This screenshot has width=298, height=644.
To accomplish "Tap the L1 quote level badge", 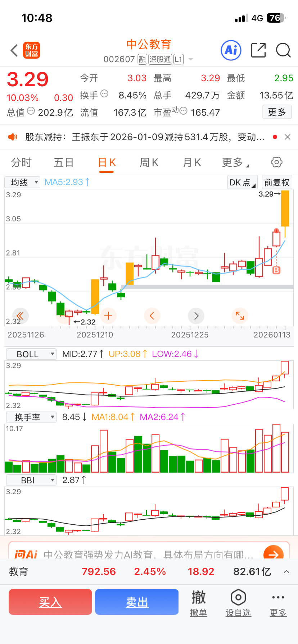I will 179,59.
